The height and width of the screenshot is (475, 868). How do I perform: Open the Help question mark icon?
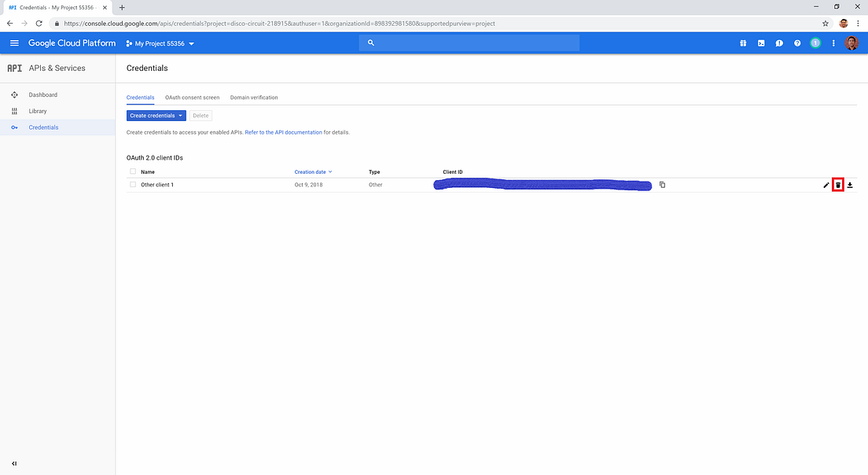coord(797,43)
